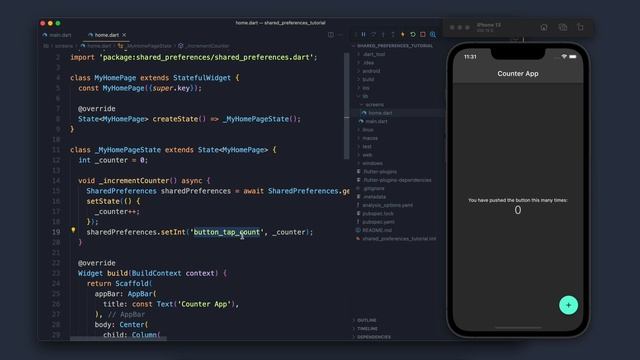
Task: Stop debugging with the red square
Action: tap(423, 35)
